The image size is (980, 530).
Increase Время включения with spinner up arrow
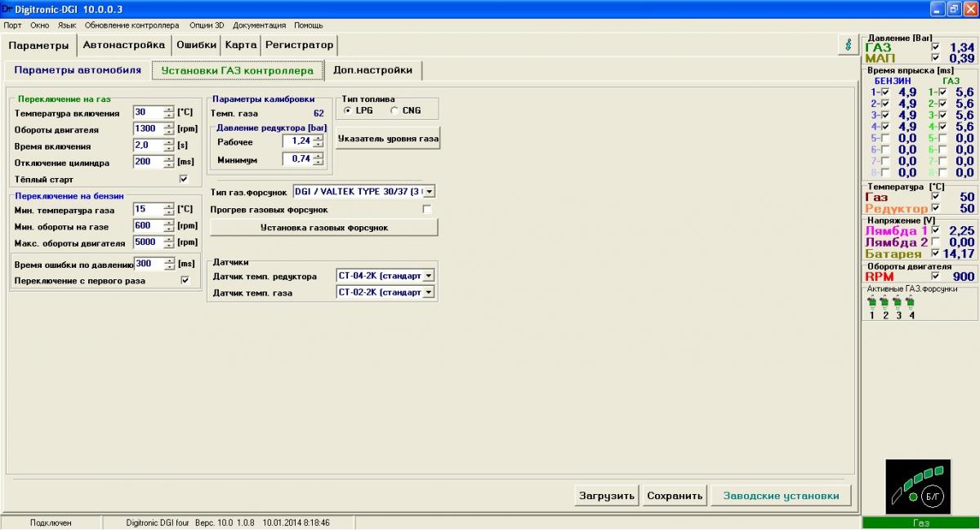pos(169,142)
